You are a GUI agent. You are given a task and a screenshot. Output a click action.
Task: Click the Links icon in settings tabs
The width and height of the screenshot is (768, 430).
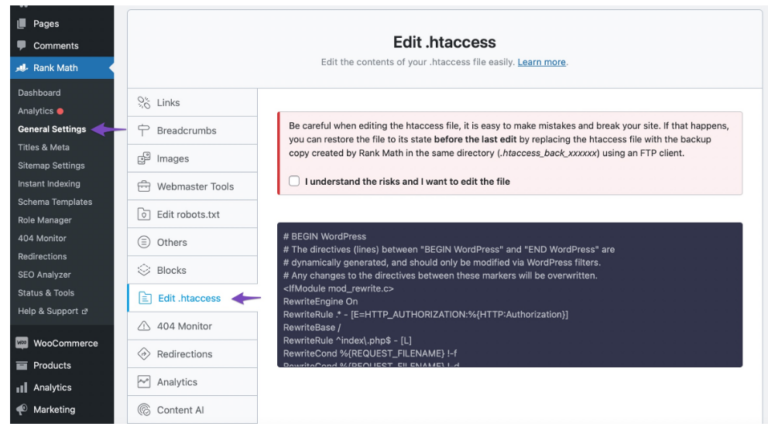click(x=144, y=102)
